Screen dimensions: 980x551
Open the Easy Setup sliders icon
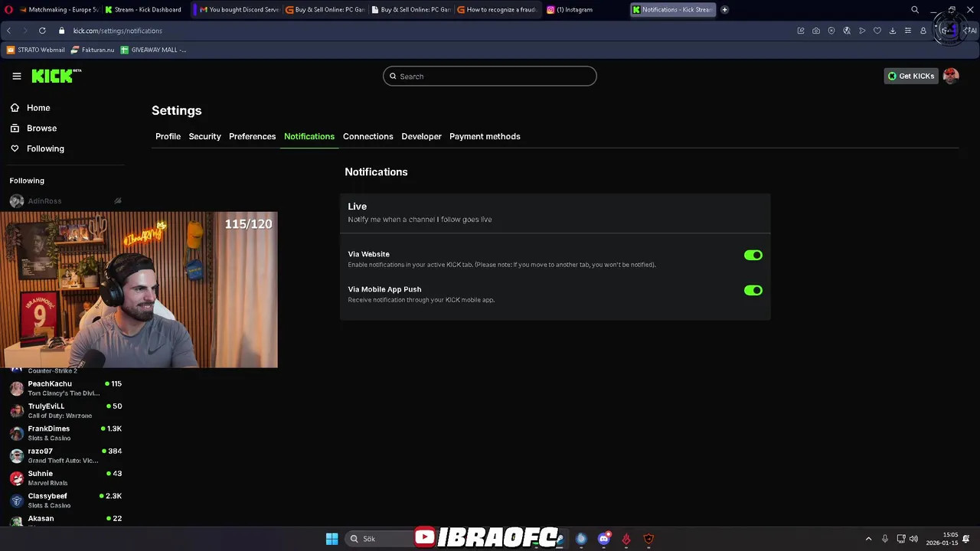(908, 31)
